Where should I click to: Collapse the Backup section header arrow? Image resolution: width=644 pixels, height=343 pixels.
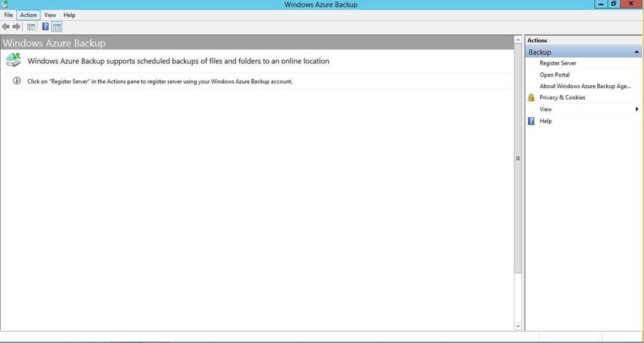click(x=636, y=52)
